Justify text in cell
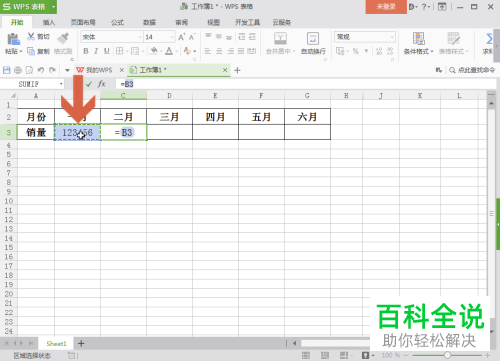This screenshot has height=361, width=500. point(241,51)
